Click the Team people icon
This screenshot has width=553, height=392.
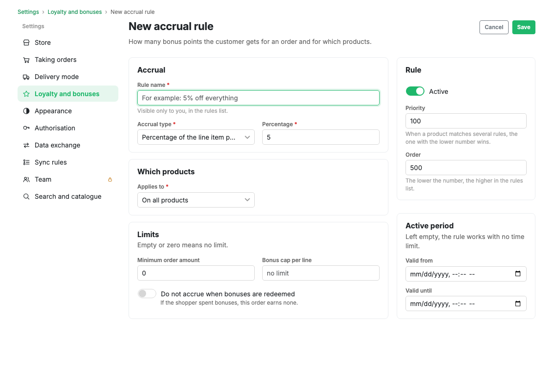coord(26,179)
